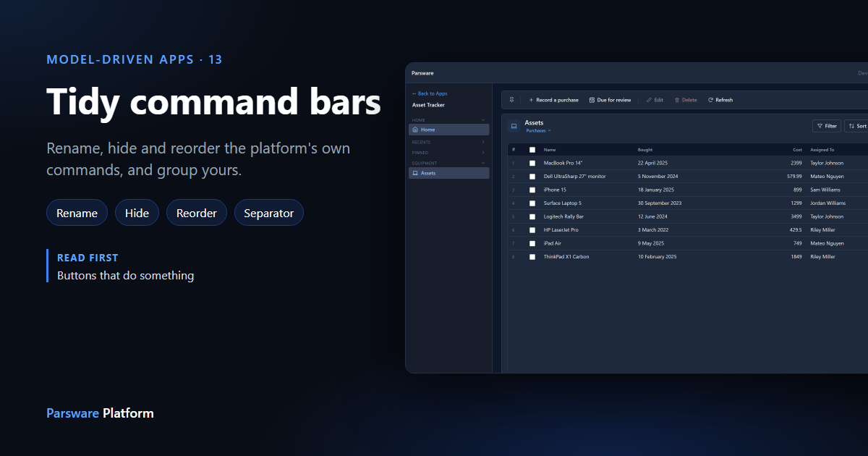Click the Refresh command
This screenshot has width=868, height=456.
[720, 100]
